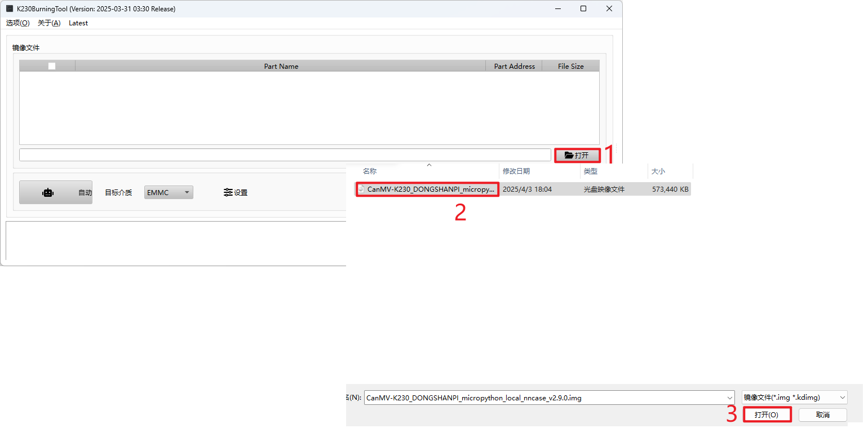Minimize the K230BurningTool window

558,8
